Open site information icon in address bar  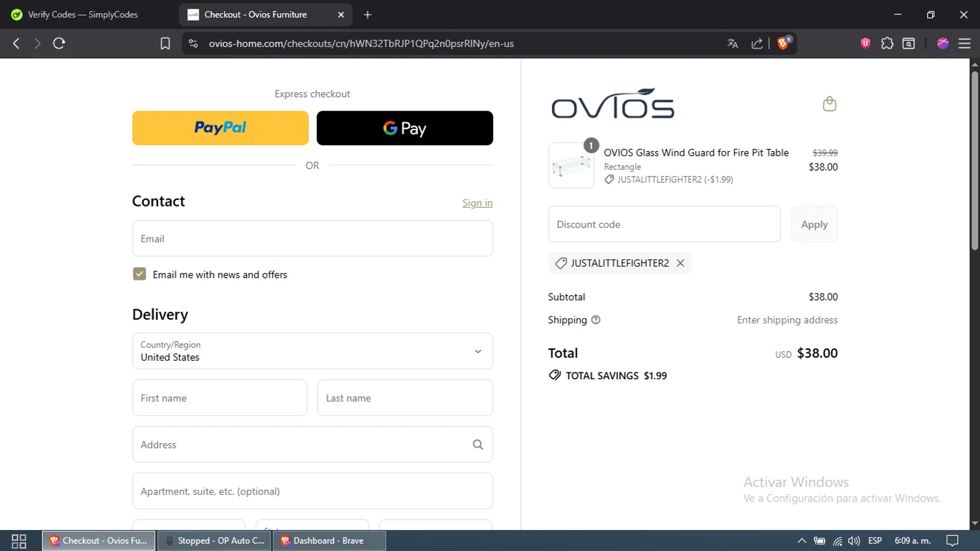pos(193,43)
